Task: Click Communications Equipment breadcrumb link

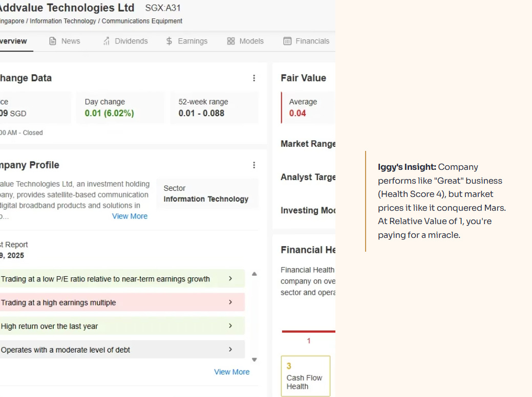Action: click(142, 21)
